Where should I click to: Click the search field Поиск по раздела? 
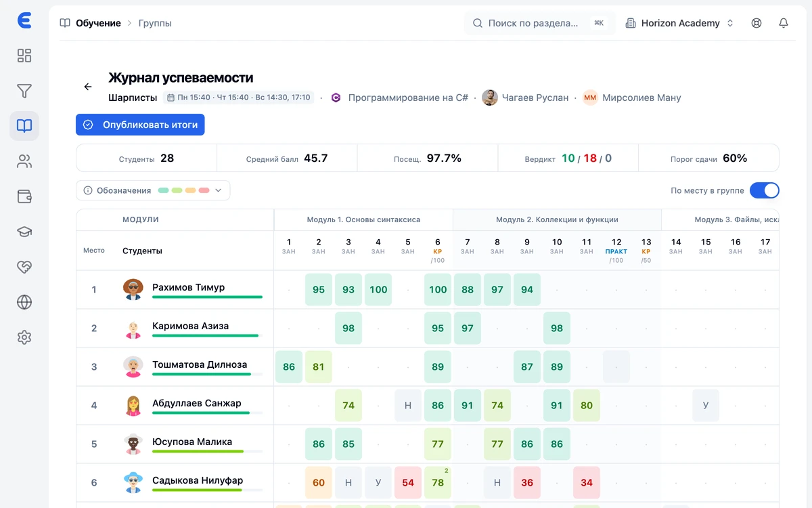(x=540, y=23)
